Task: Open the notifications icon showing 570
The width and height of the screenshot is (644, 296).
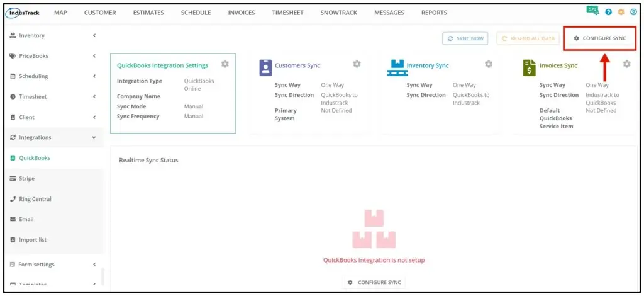Action: (x=592, y=11)
